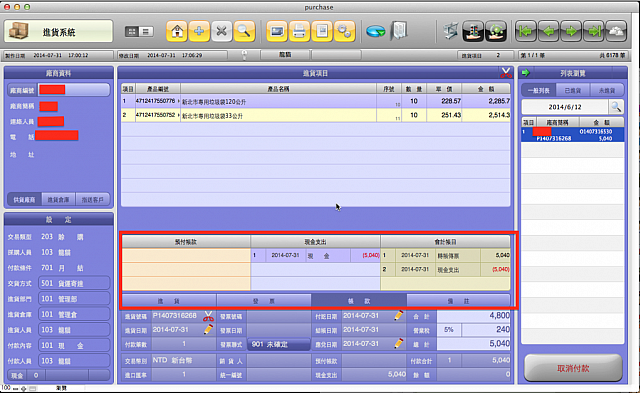This screenshot has width=640, height=393.
Task: Select item row 新北市專用垃圾袋33公升
Action: pyautogui.click(x=316, y=115)
